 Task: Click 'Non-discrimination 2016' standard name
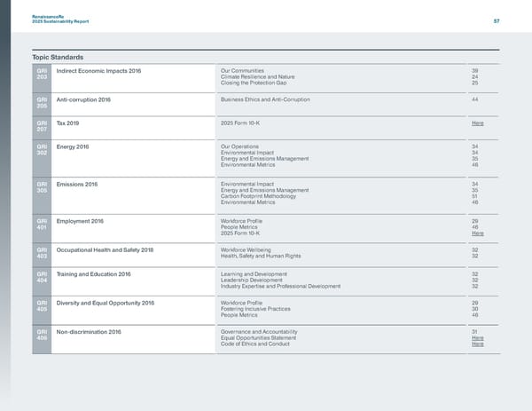pyautogui.click(x=89, y=332)
